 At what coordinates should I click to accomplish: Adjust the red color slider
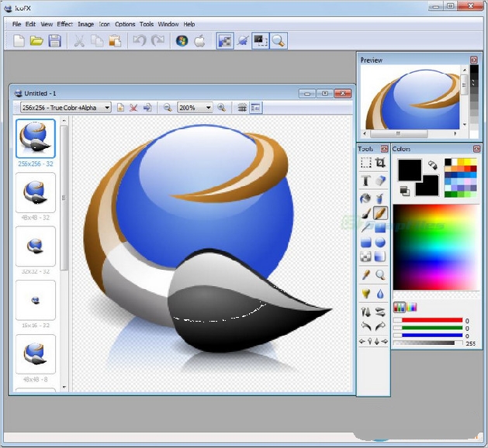(428, 320)
